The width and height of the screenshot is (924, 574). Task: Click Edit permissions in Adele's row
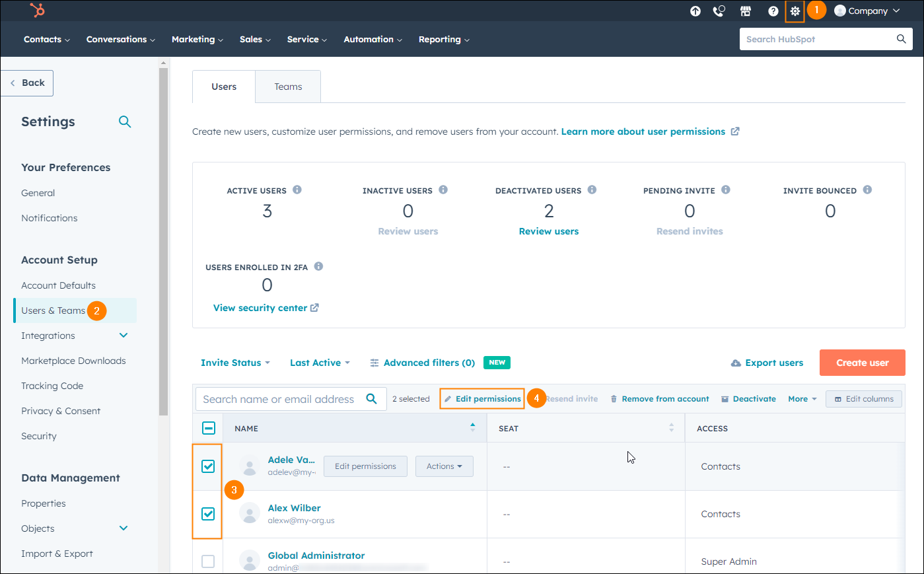point(365,466)
